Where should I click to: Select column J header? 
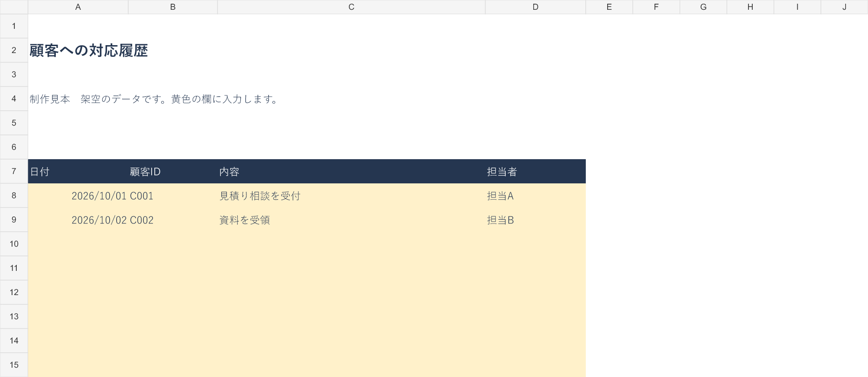point(844,7)
